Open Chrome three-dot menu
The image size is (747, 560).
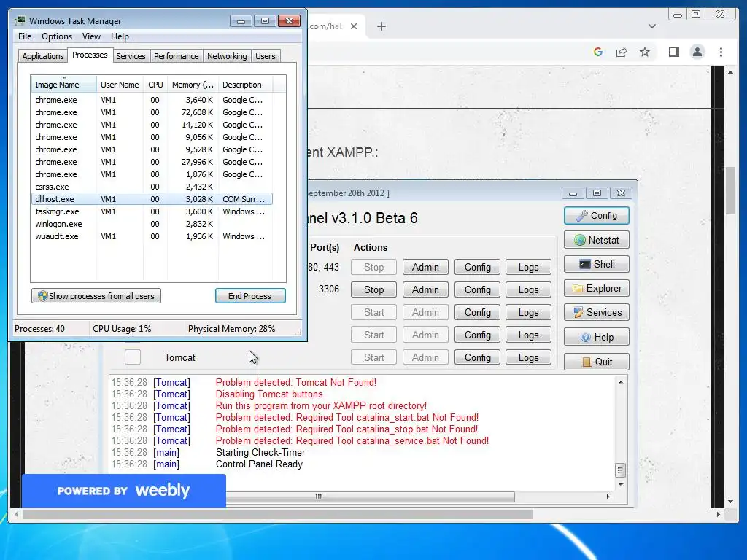[x=721, y=52]
